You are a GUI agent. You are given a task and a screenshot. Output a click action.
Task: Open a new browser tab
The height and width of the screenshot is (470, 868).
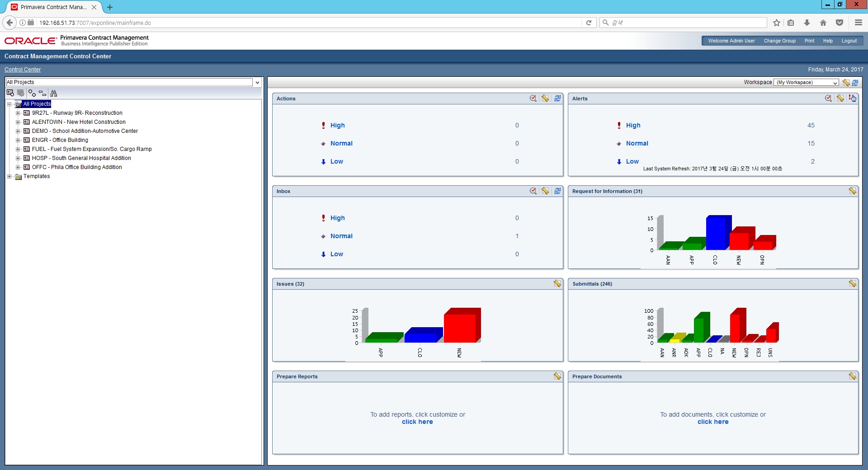point(109,7)
